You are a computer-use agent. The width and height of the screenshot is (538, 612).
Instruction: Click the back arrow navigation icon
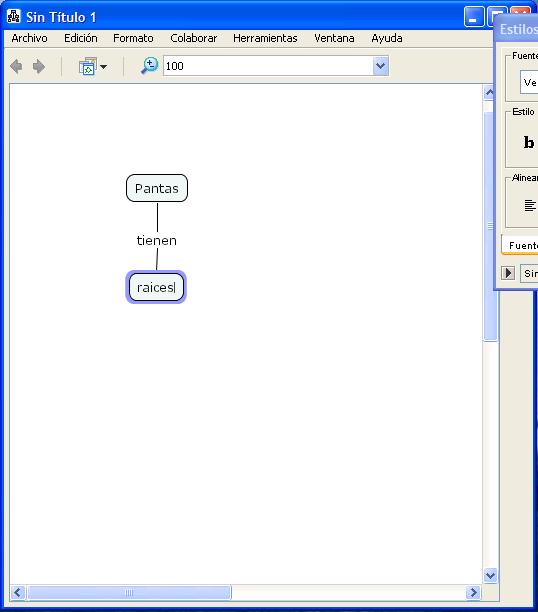[16, 66]
